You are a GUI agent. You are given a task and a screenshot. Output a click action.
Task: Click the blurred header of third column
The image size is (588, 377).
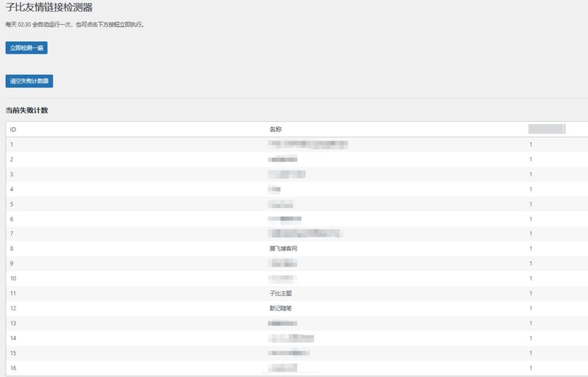tap(546, 129)
